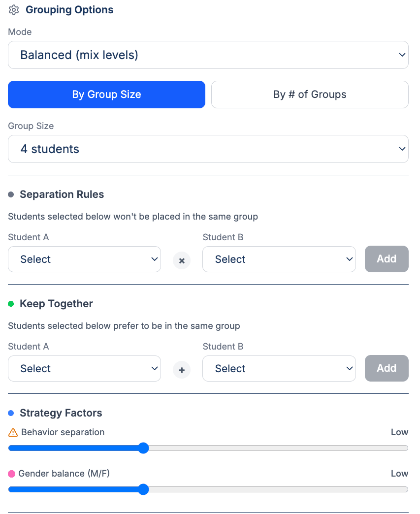Open the Mode dropdown
Viewport: 420px width, 514px height.
click(x=208, y=55)
